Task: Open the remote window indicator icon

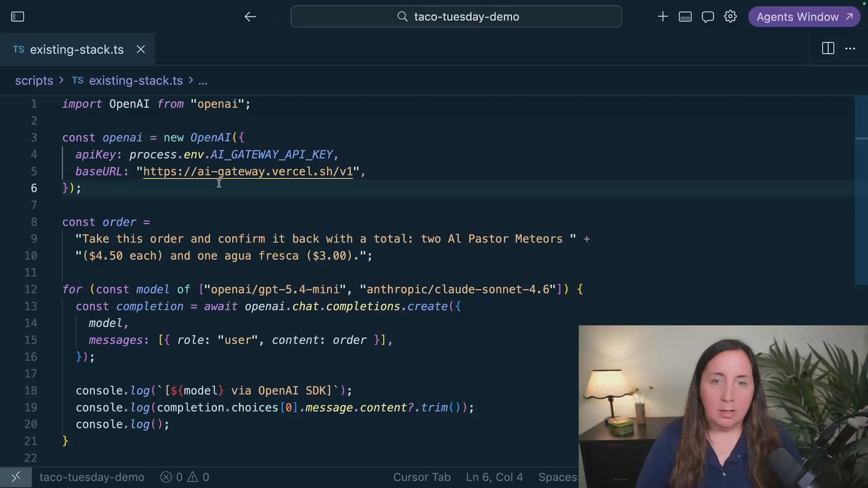Action: pyautogui.click(x=16, y=477)
